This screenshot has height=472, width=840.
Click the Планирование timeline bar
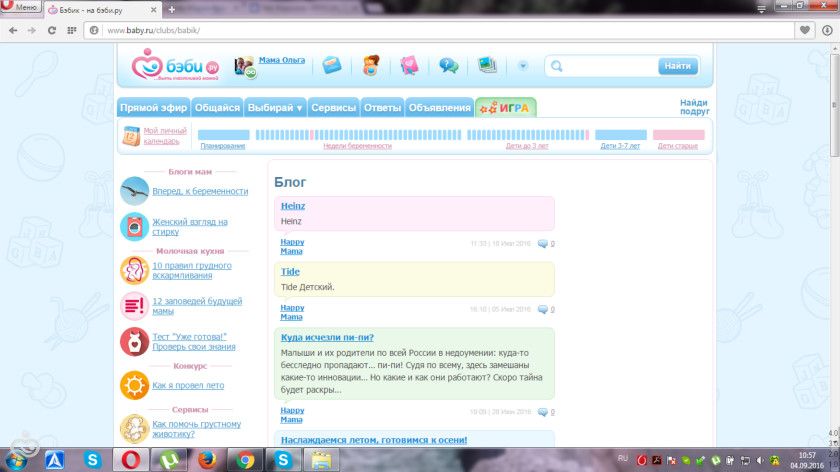click(223, 135)
